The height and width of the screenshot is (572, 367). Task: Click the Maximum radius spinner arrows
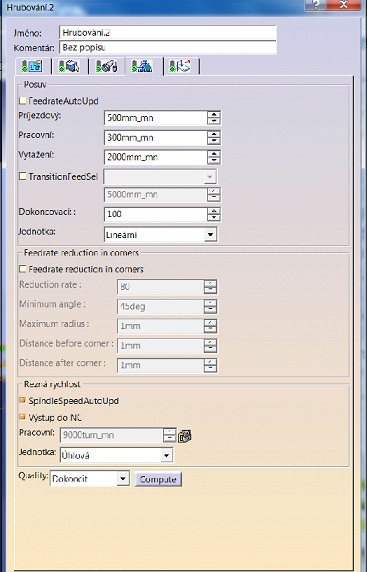210,326
